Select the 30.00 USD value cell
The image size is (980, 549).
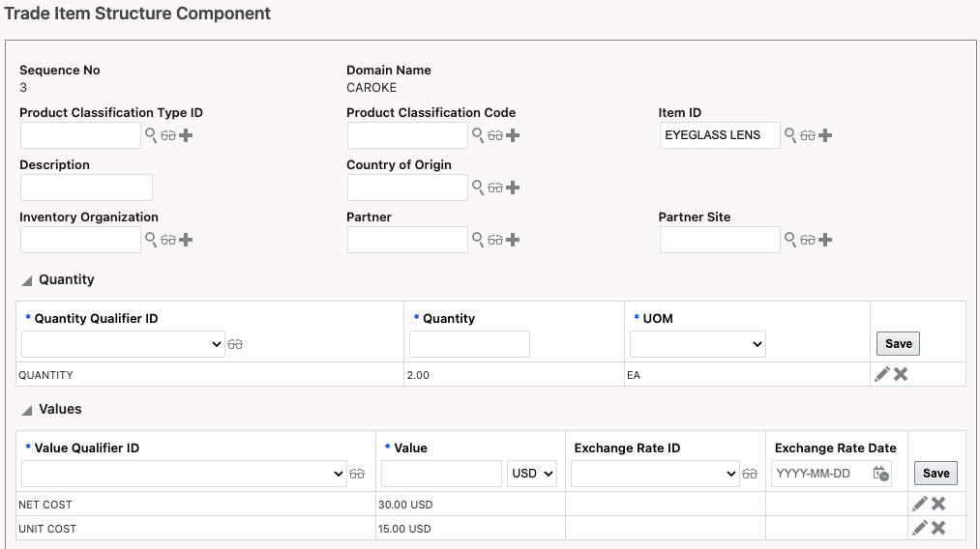470,504
